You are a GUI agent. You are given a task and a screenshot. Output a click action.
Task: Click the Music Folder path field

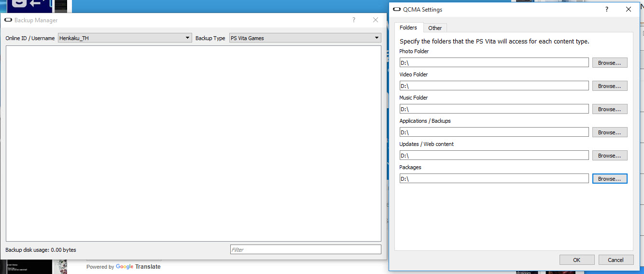(x=494, y=109)
